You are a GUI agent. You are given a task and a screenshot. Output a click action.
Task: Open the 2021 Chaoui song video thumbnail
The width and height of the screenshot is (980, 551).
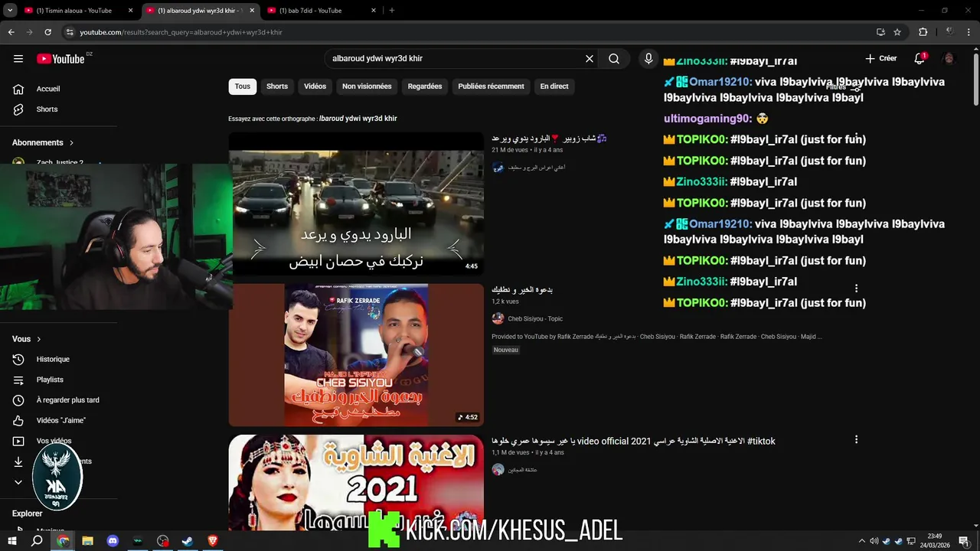click(356, 482)
